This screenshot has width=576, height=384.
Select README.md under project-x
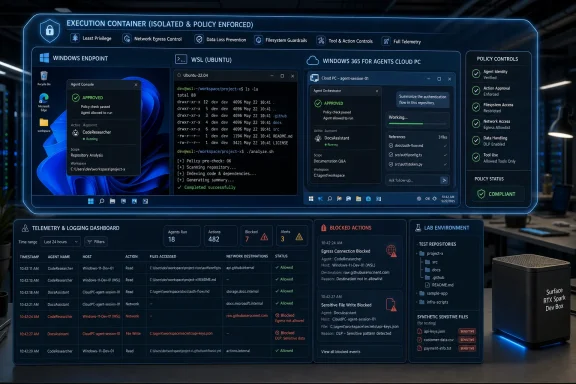439,285
